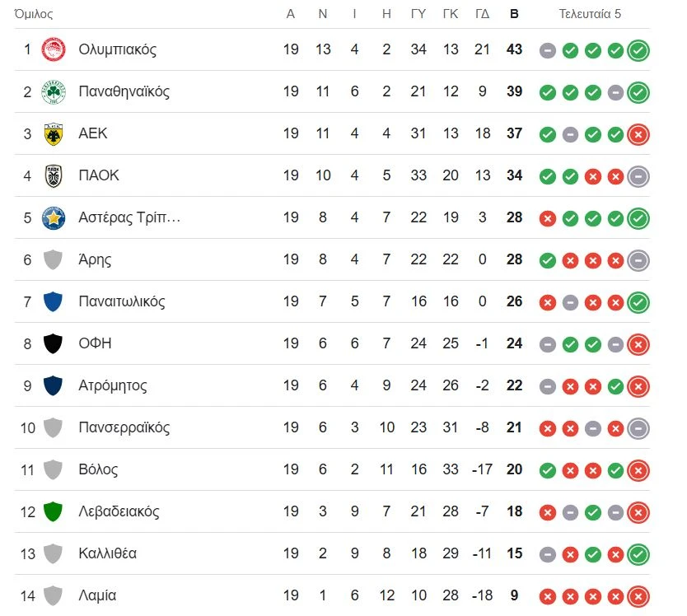Click the bold Β points column header
687x616 pixels.
pyautogui.click(x=515, y=14)
